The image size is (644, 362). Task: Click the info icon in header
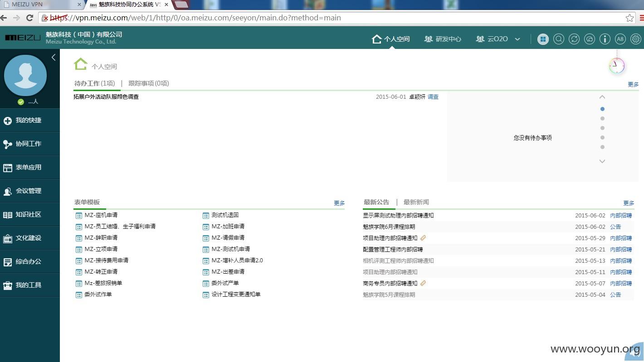605,39
